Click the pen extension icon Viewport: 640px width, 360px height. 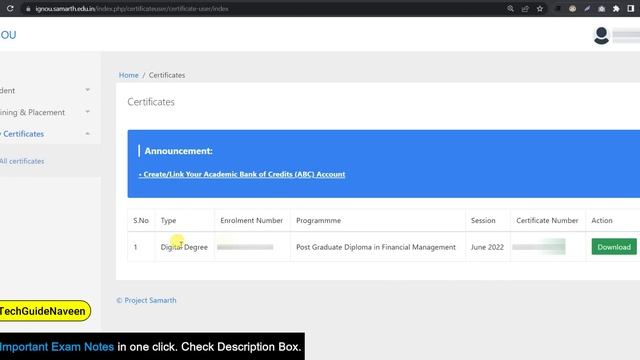point(587,9)
